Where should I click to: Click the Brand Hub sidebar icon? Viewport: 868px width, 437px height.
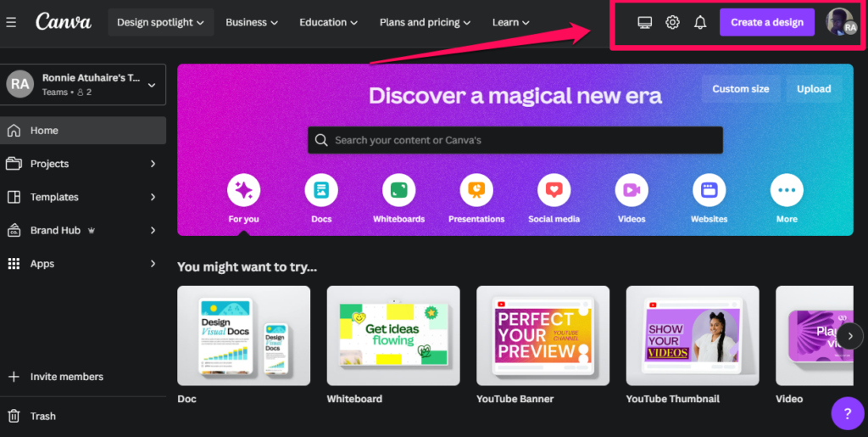14,231
